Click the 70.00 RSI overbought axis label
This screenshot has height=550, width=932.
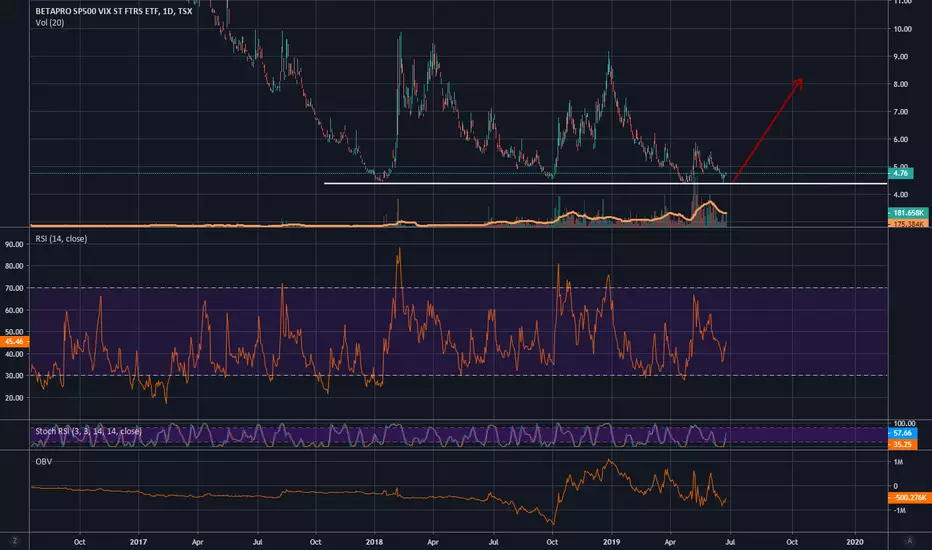coord(14,288)
